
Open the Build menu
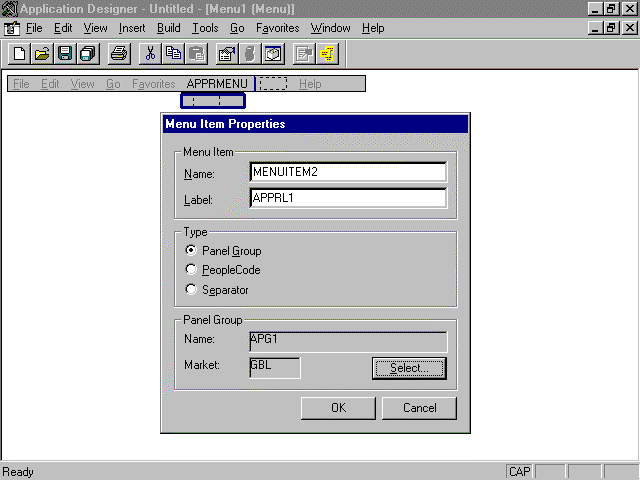(x=169, y=28)
